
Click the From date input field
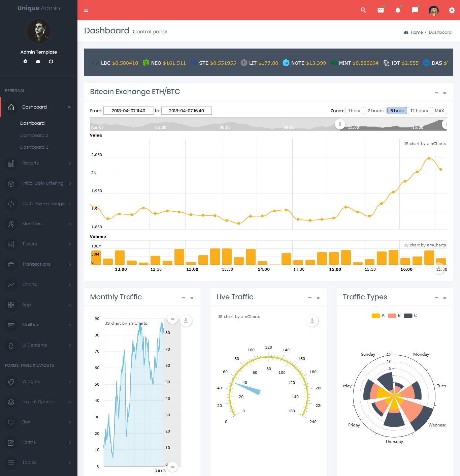pos(128,111)
